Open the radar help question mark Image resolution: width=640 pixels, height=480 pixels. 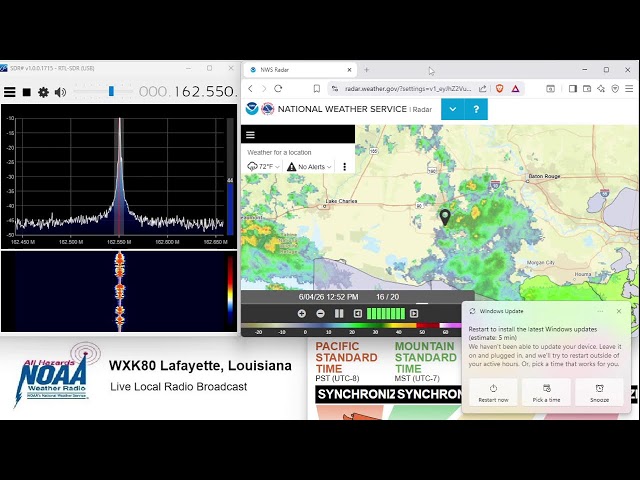tap(476, 109)
